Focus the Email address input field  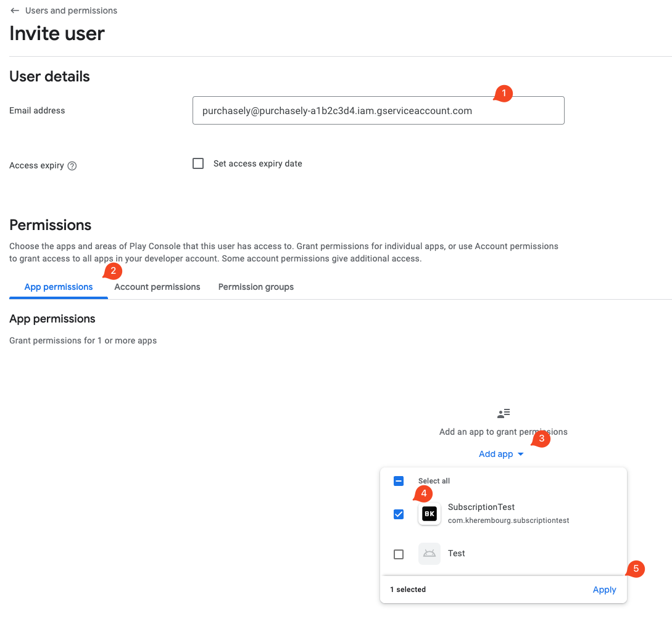pyautogui.click(x=378, y=110)
